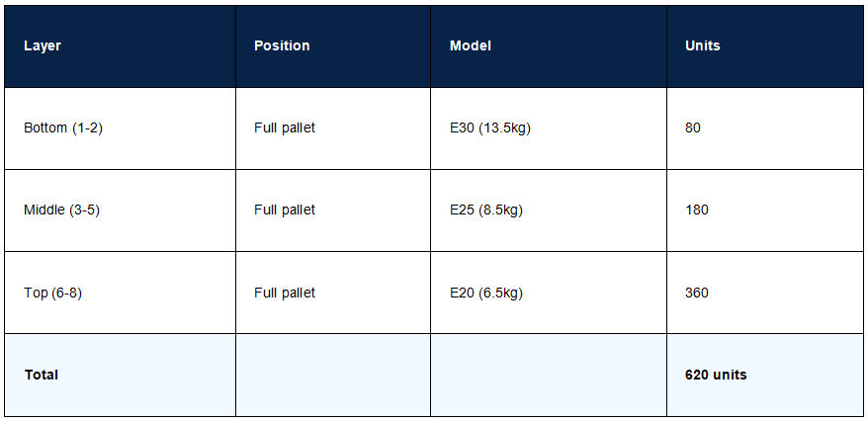Click the Total row label
Image resolution: width=868 pixels, height=422 pixels.
pos(121,375)
